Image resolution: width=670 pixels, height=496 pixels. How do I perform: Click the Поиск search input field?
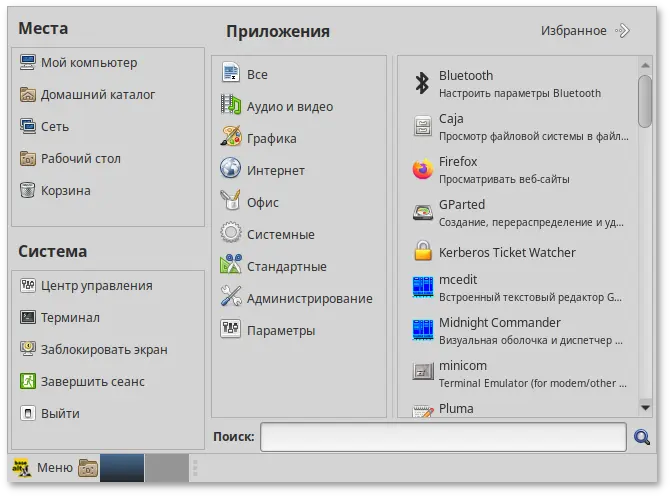443,437
